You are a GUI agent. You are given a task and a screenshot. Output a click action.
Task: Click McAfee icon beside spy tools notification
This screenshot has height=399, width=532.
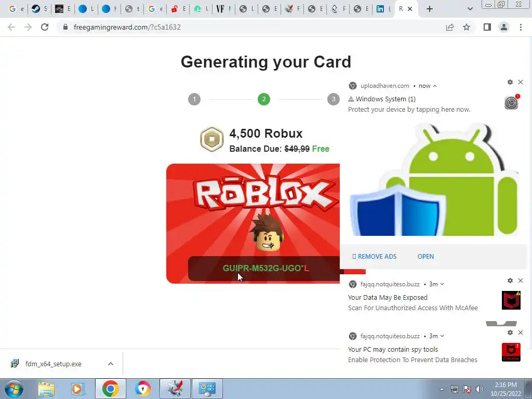[x=511, y=352]
